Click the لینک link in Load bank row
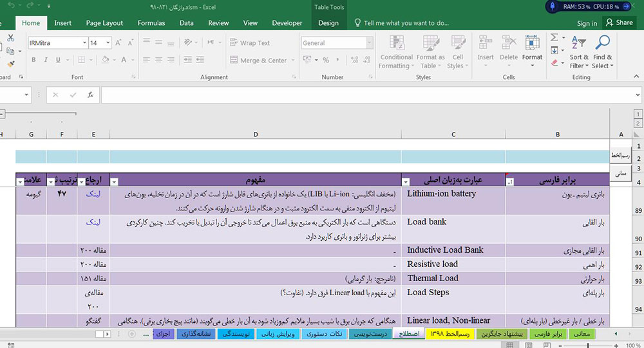The image size is (644, 348). point(93,222)
